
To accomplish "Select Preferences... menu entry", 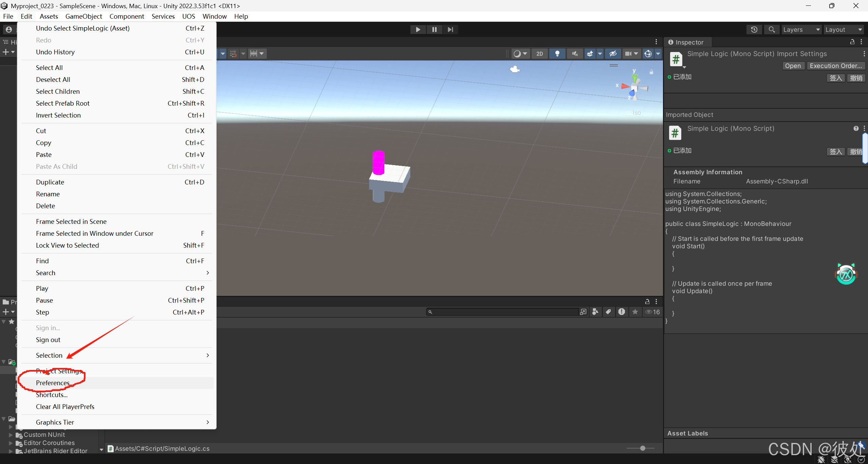I will click(x=53, y=383).
